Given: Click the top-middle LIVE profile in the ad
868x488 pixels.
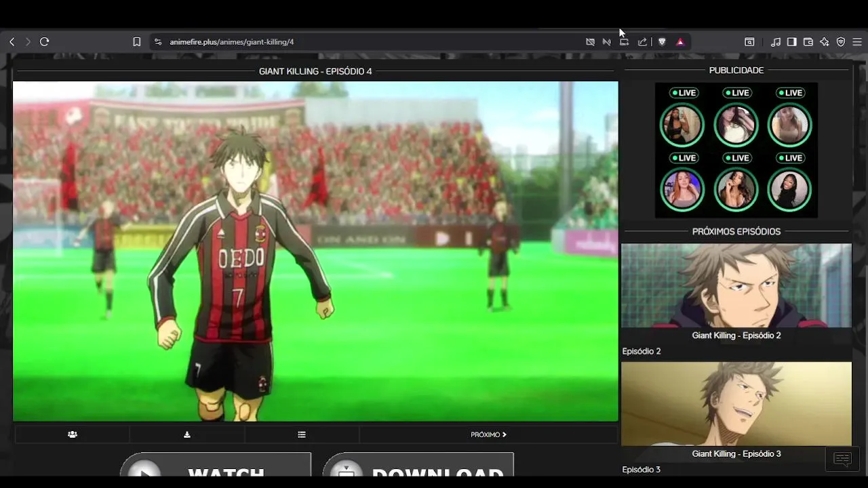Looking at the screenshot, I should pos(736,125).
